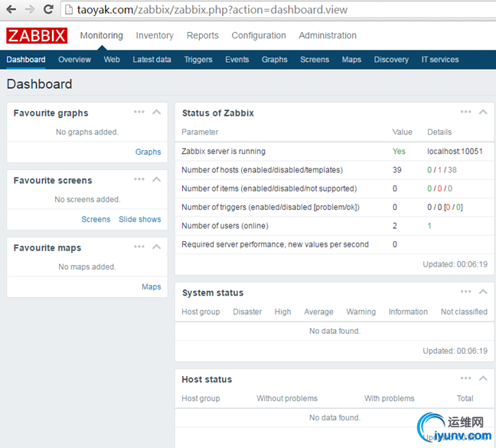Open Favourite maps three-dot menu
Screen dimensions: 496x448
coord(139,247)
